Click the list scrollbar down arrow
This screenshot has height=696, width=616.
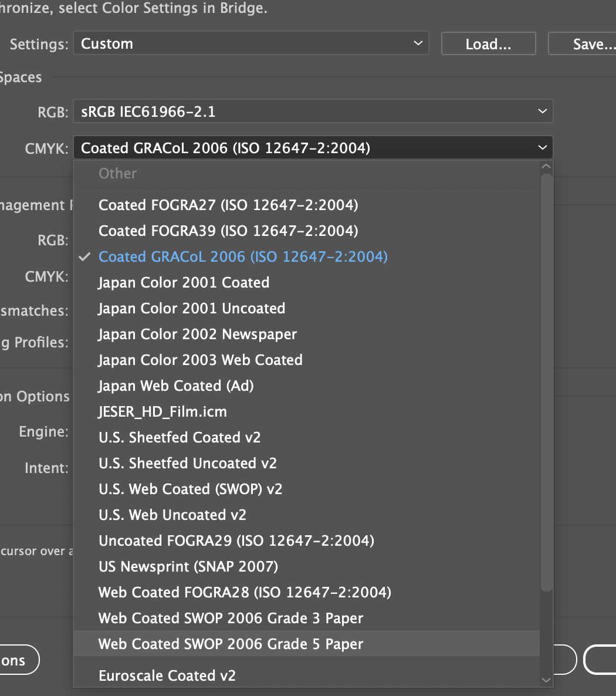[x=546, y=680]
